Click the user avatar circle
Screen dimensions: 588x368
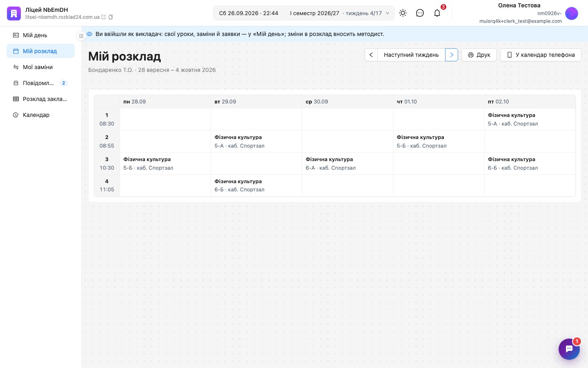(572, 13)
